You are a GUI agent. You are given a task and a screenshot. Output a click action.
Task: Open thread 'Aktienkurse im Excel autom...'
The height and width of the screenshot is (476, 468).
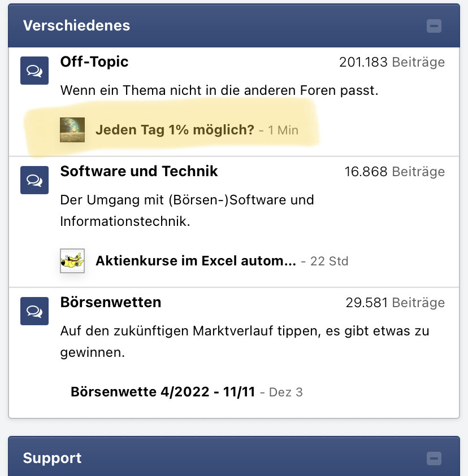[x=196, y=261]
